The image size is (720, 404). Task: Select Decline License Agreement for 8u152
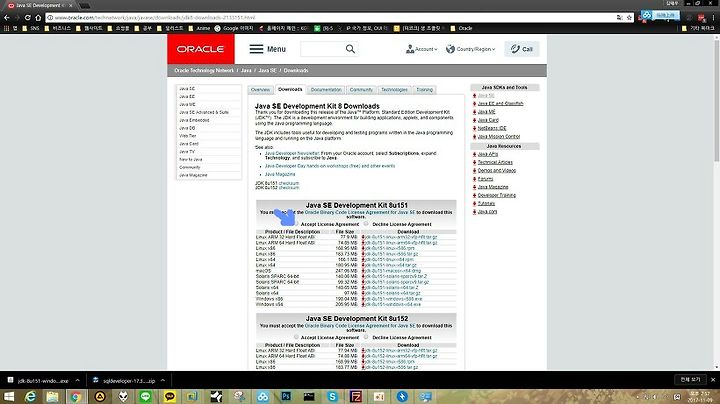coord(366,337)
